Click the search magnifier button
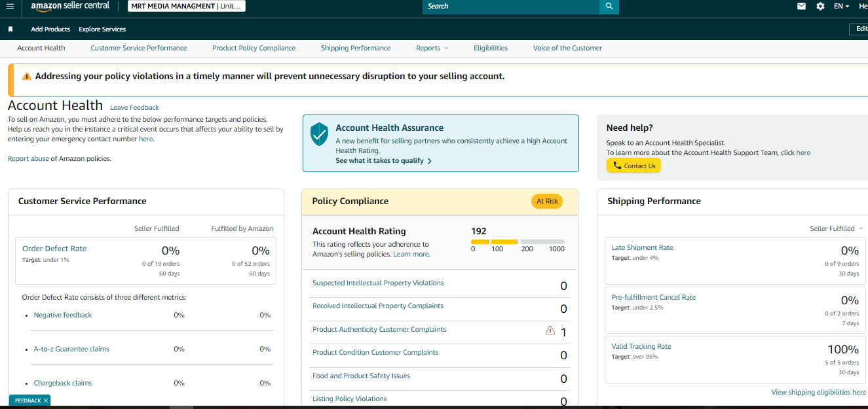 [609, 7]
